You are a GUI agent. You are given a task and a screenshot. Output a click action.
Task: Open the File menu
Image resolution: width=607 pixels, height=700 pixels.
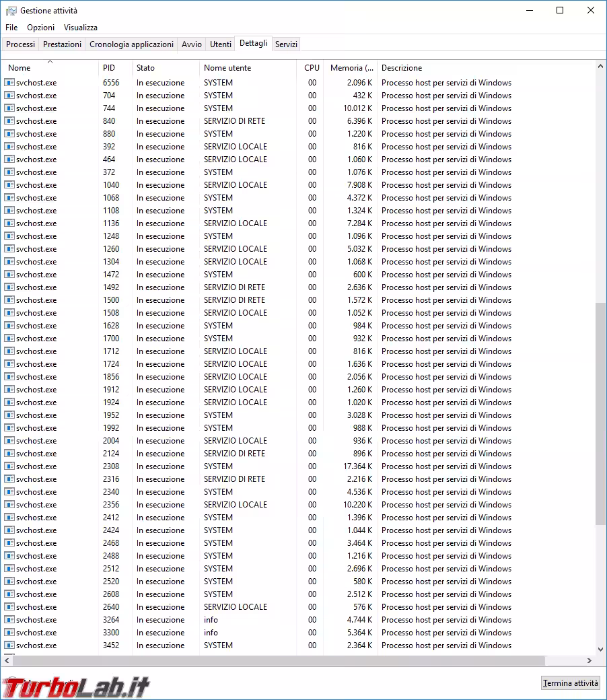11,28
